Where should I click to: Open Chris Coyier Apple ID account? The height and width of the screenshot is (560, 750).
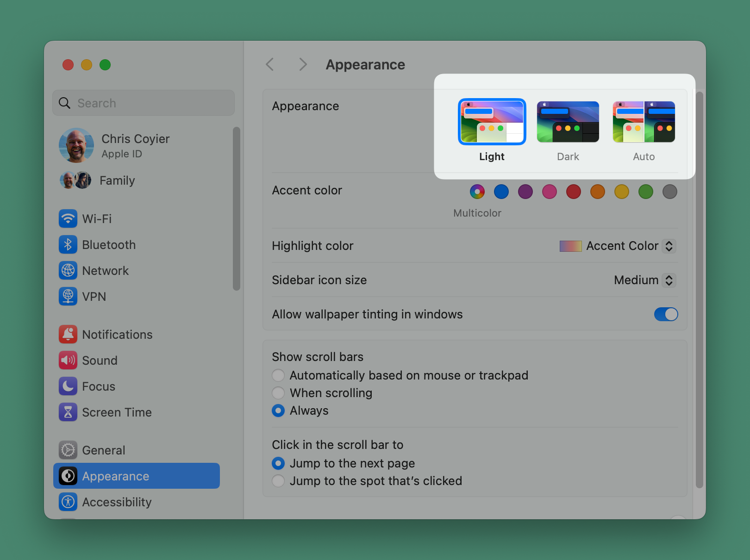coord(135,145)
